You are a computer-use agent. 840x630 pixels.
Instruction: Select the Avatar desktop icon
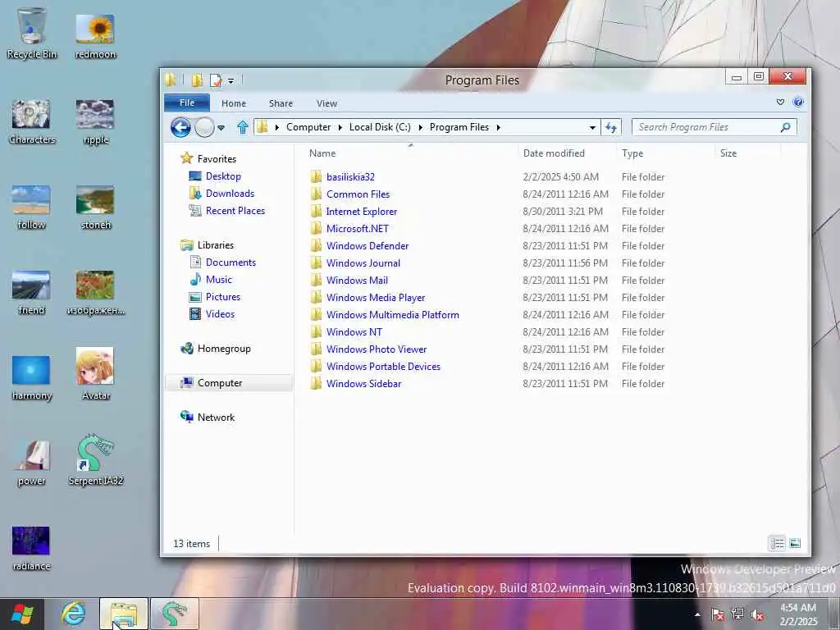pyautogui.click(x=95, y=373)
